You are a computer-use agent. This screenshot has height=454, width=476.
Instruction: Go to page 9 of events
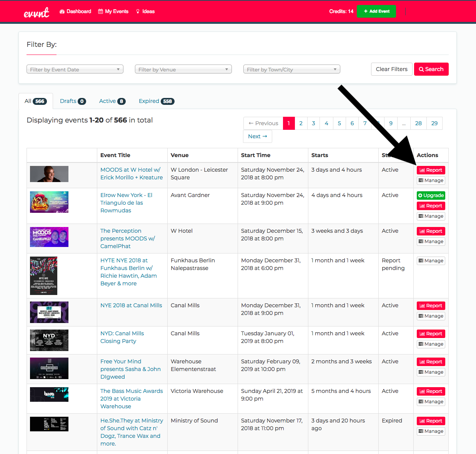coord(391,123)
